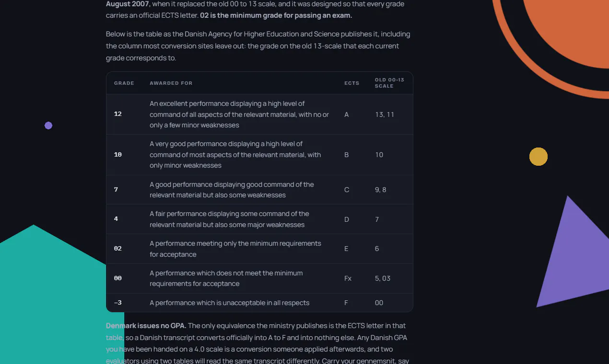This screenshot has height=364, width=609.
Task: Click the GRADE column header
Action: coord(124,83)
